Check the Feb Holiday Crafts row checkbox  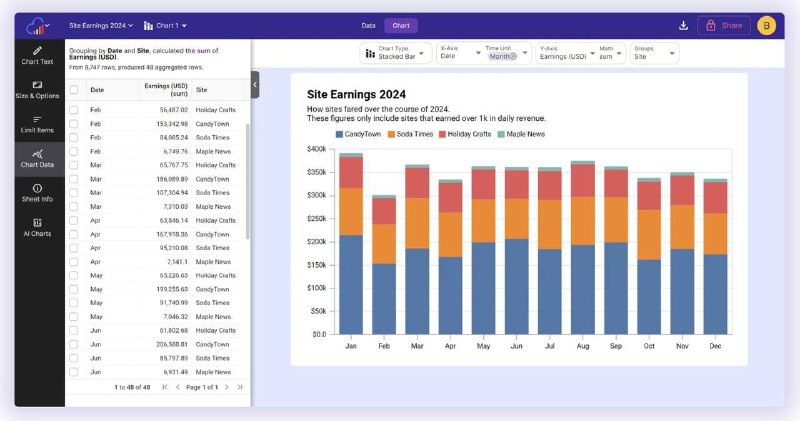tap(74, 110)
